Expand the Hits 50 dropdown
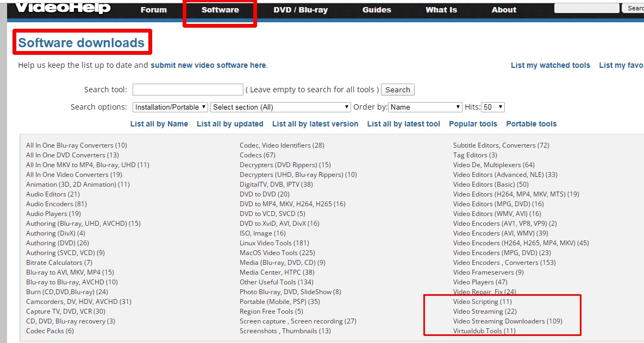 (493, 107)
